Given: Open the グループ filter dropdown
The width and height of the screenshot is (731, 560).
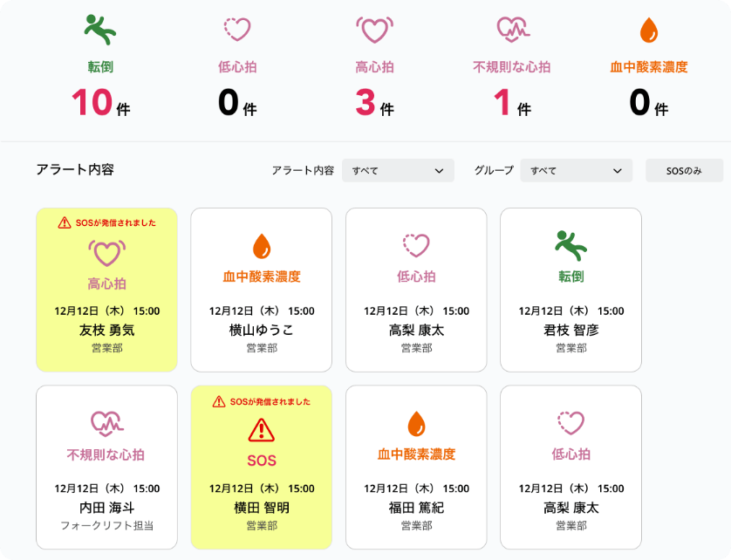Looking at the screenshot, I should tap(576, 171).
